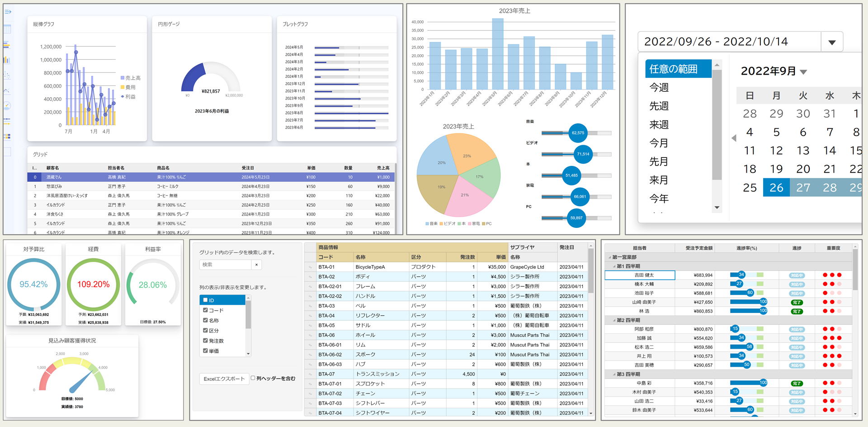Select the line chart sidebar icon
The height and width of the screenshot is (427, 868).
coord(7,91)
